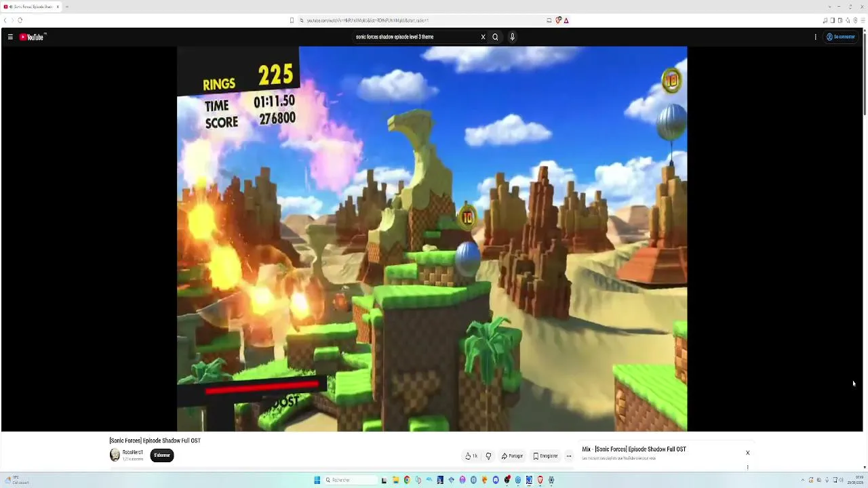The image size is (868, 488).
Task: Click the taskbar Rechercher search box
Action: click(x=351, y=480)
